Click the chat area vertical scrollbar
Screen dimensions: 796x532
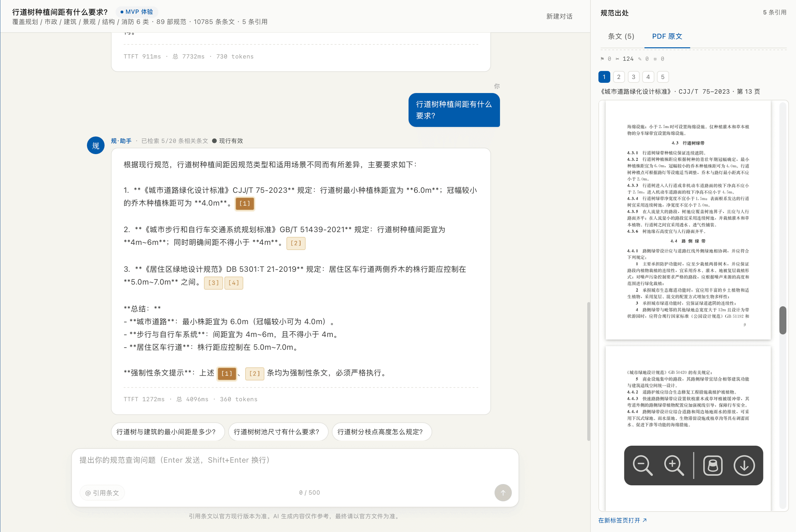(589, 372)
